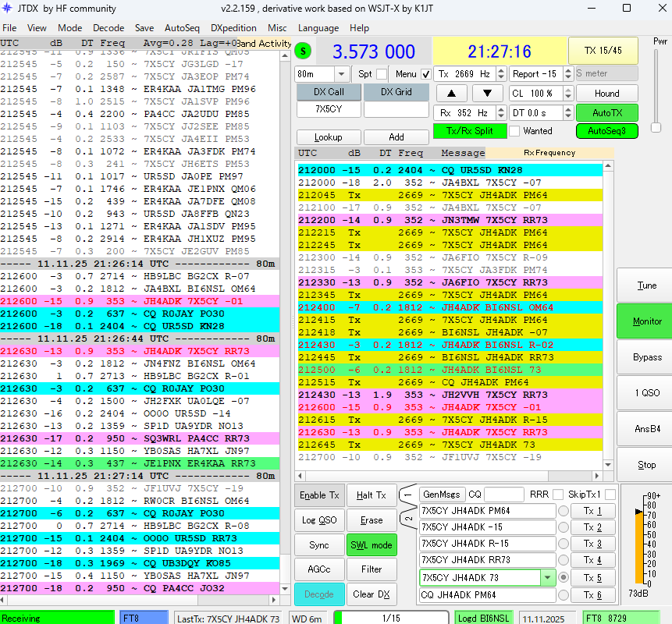Switch to message tab 2
Screen dimensions: 672x624
(x=407, y=519)
